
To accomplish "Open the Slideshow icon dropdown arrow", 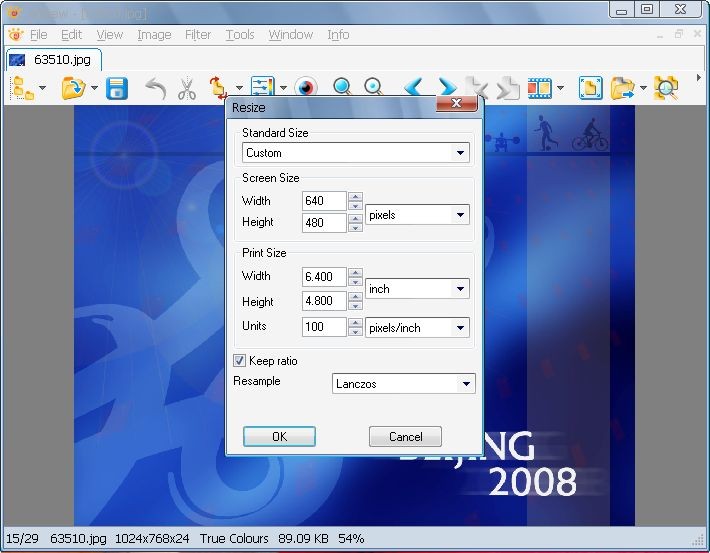I will (x=560, y=87).
